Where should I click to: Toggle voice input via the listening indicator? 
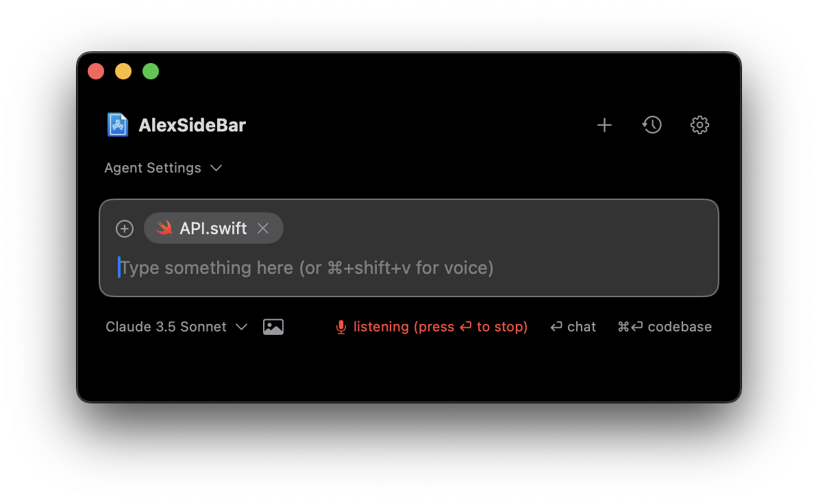point(430,327)
